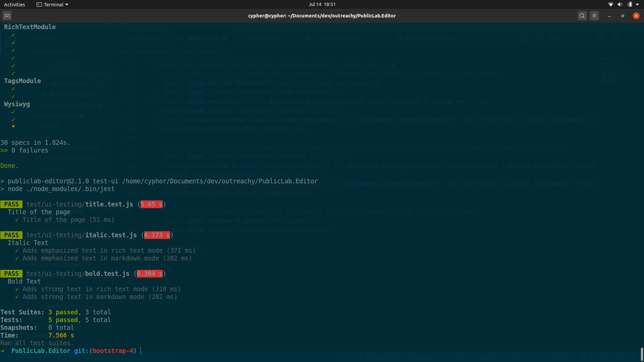Click the window title path text
Screen dimensions: 644x362
tap(322, 16)
